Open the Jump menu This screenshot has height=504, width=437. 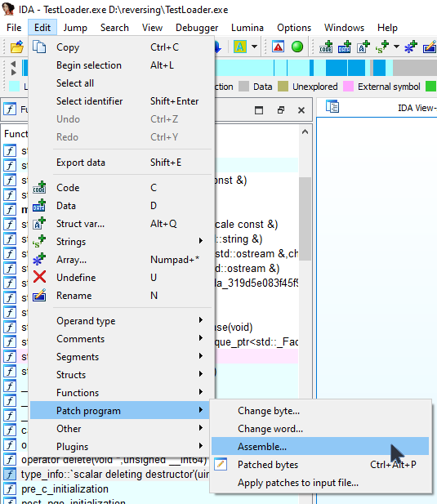(75, 28)
